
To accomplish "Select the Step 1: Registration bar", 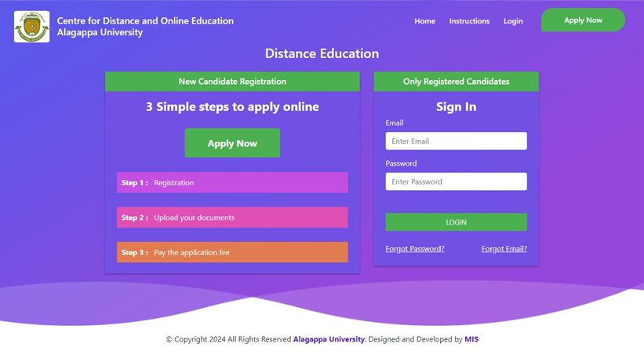I will point(232,183).
